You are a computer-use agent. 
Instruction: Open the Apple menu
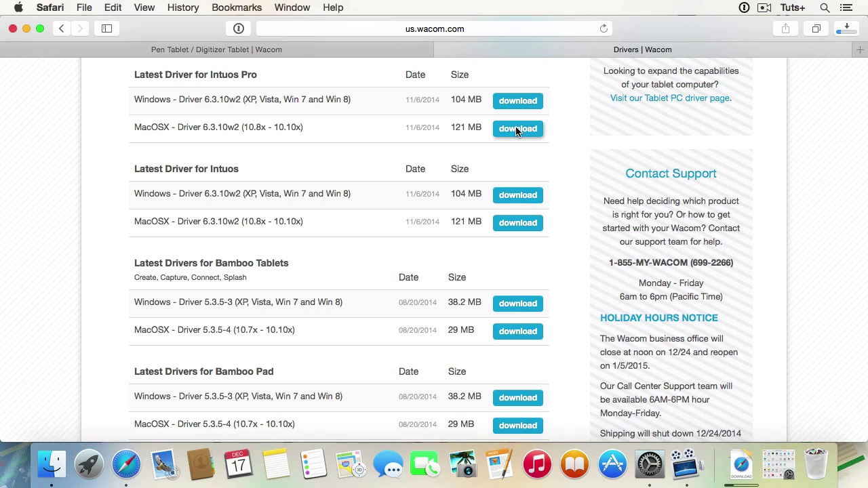point(18,7)
